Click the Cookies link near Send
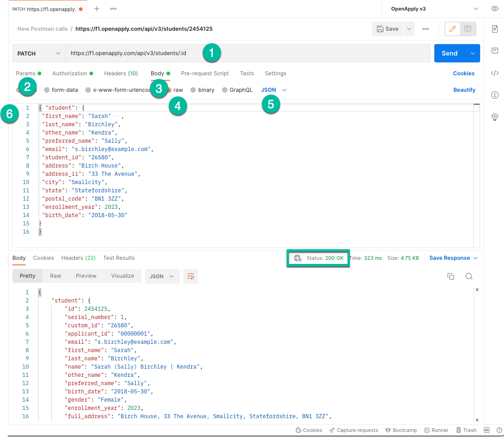Screen dimensions: 504x437 point(464,73)
